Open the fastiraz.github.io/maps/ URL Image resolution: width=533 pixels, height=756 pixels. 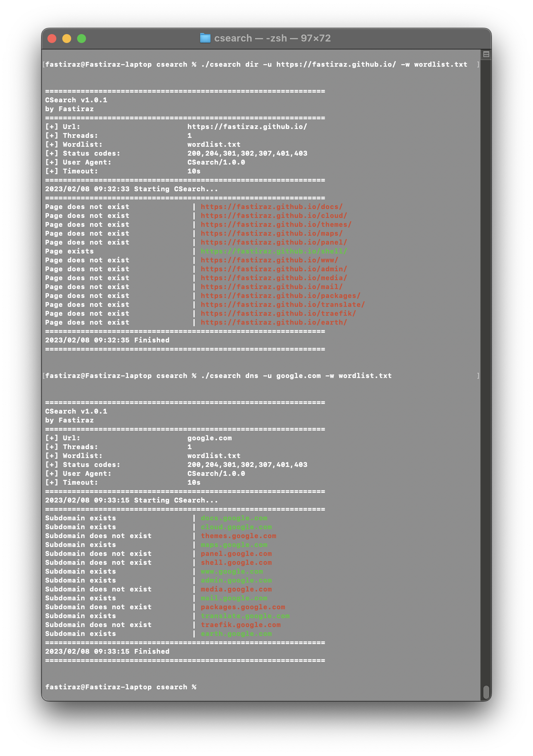(272, 233)
